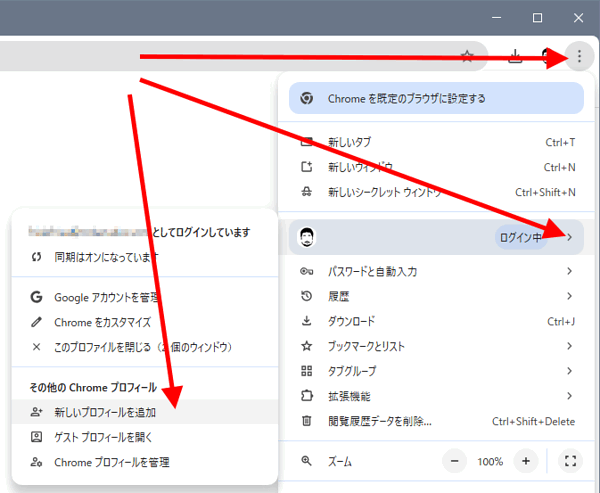This screenshot has width=600, height=493.
Task: Click the extensions puzzle icon
Action: click(x=307, y=395)
